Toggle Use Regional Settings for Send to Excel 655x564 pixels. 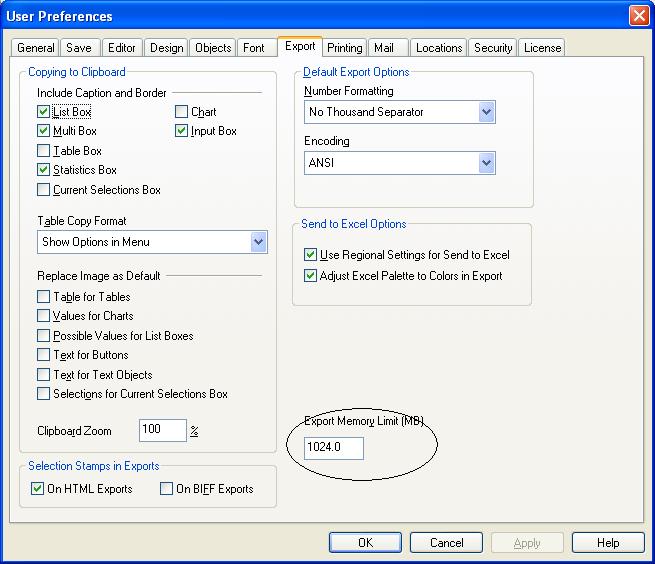pos(310,254)
